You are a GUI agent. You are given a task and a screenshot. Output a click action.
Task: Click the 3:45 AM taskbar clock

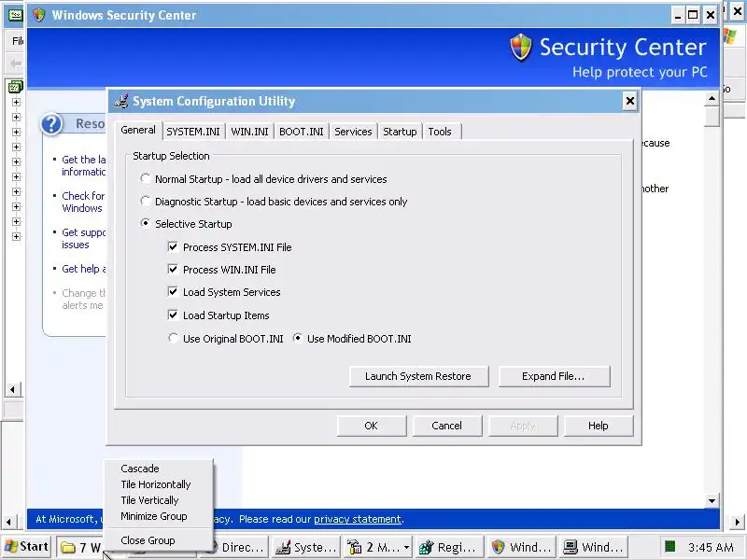pos(711,547)
